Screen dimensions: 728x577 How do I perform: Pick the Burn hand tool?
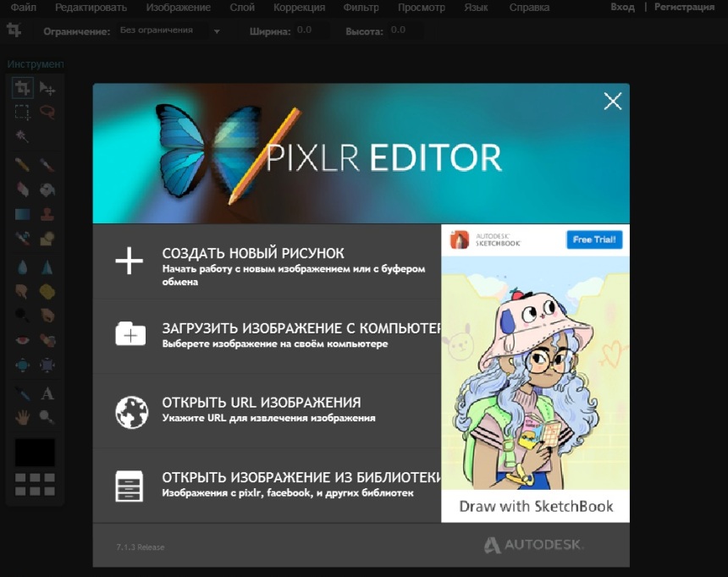tap(47, 316)
